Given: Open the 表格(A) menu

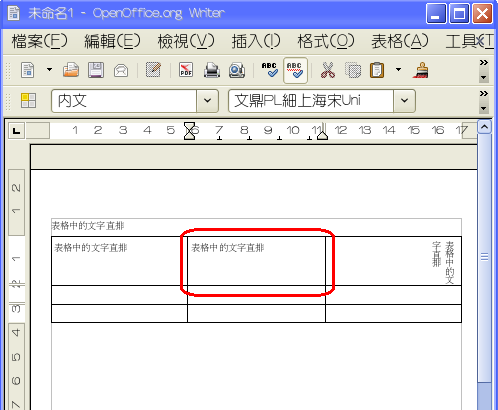Looking at the screenshot, I should coord(400,42).
